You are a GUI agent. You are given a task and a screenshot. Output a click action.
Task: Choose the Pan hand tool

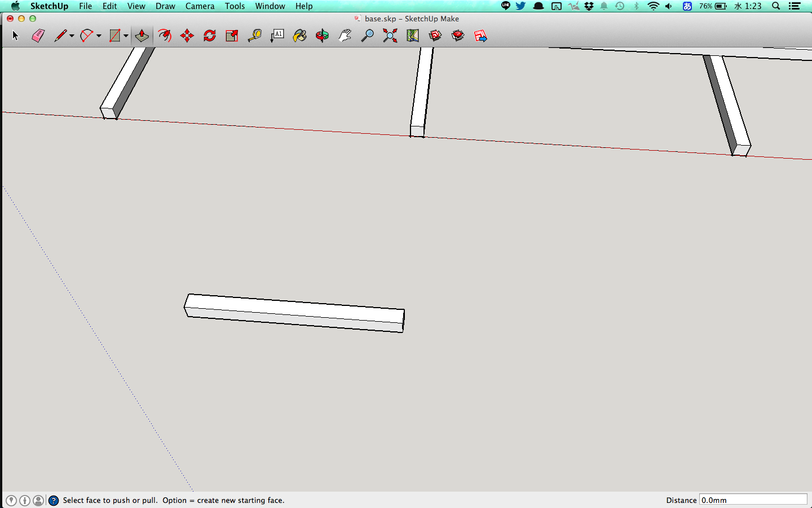point(345,36)
